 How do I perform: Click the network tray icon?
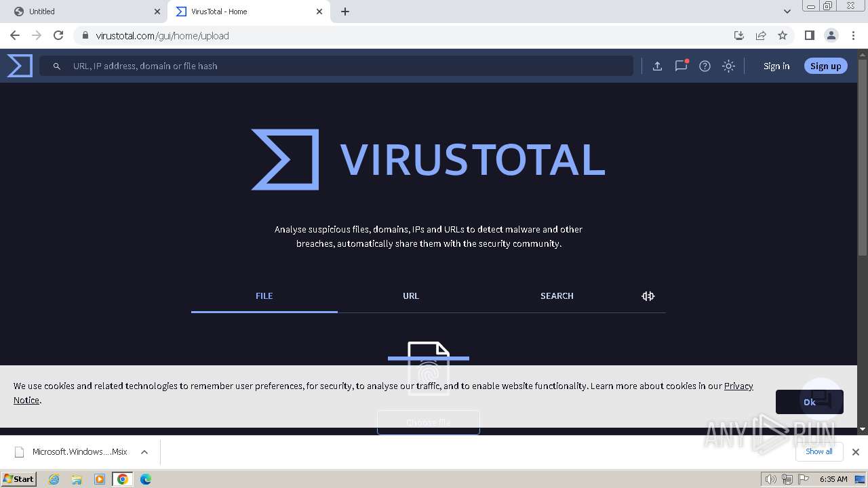tap(787, 479)
